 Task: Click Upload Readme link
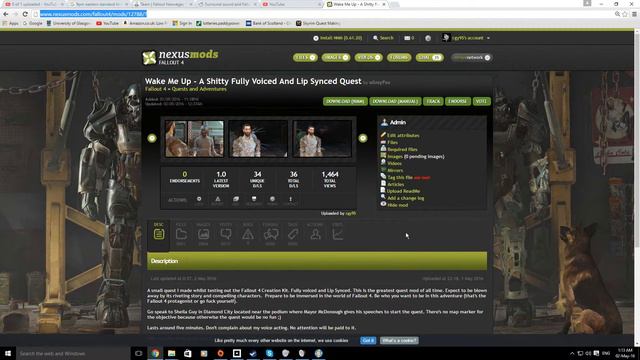coord(403,191)
